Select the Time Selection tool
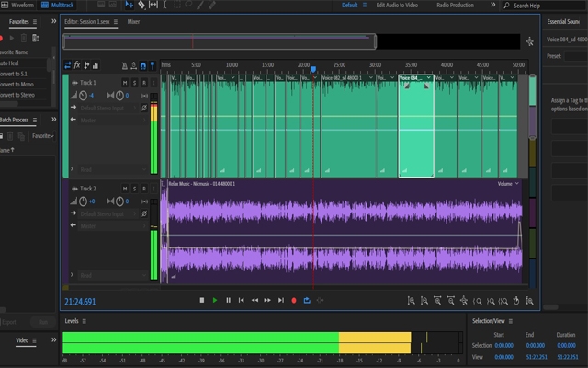Viewport: 588px width, 368px height. tap(164, 5)
